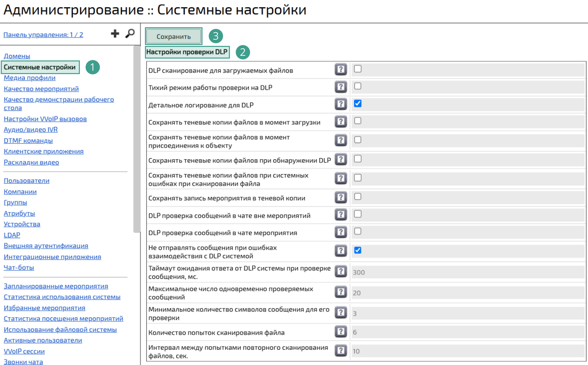Click the question mark icon next to 'Тихий режим работы проверки на DLP'
Image resolution: width=588 pixels, height=365 pixels.
(x=340, y=87)
